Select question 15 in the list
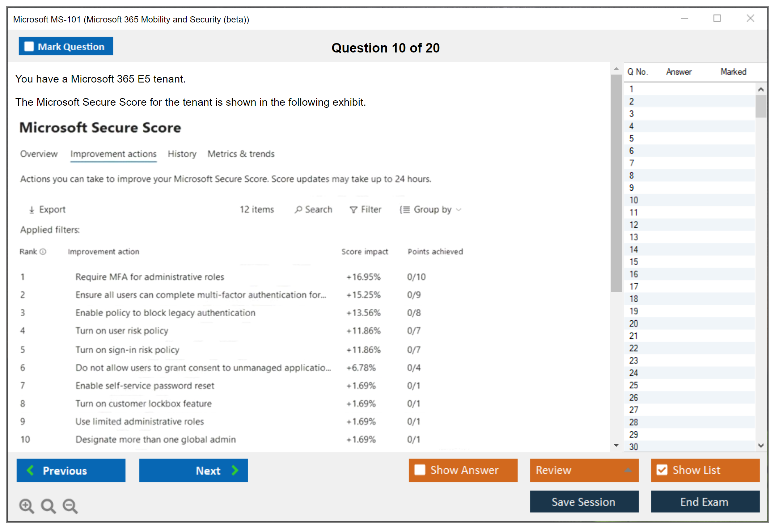This screenshot has width=778, height=532. coord(634,262)
